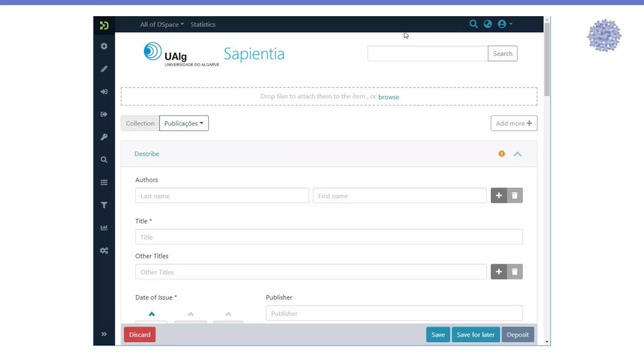644x362 pixels.
Task: Delete the author row with trash icon
Action: [x=515, y=195]
